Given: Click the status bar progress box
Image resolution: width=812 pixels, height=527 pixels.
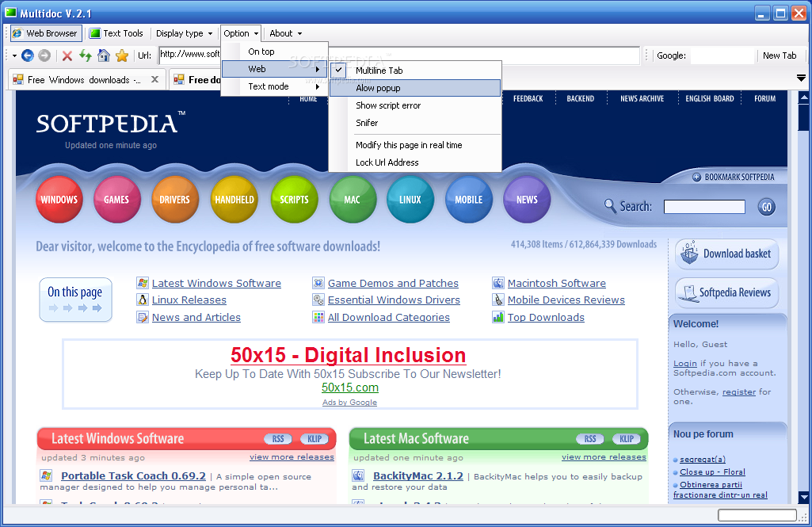Looking at the screenshot, I should tap(757, 514).
